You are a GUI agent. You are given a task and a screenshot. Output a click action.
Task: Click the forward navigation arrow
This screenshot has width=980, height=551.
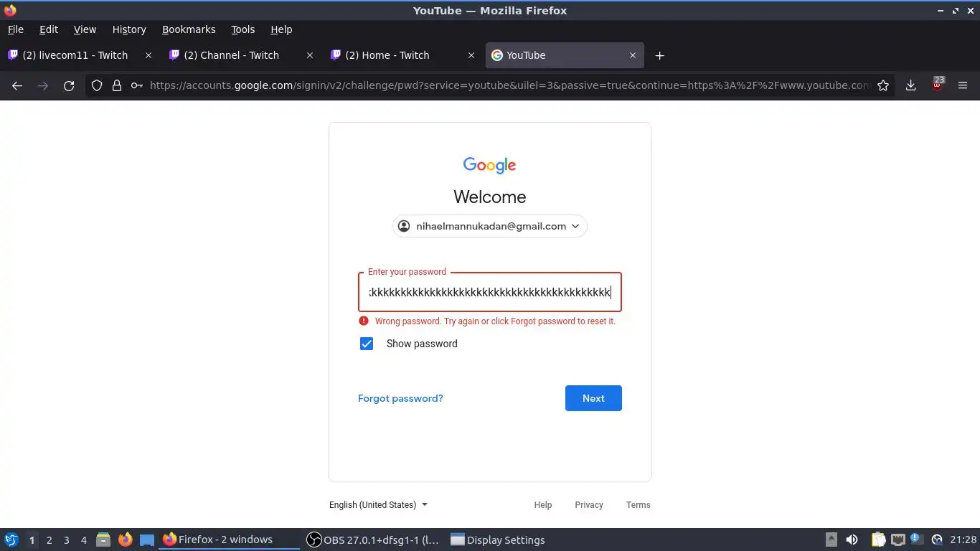coord(43,85)
